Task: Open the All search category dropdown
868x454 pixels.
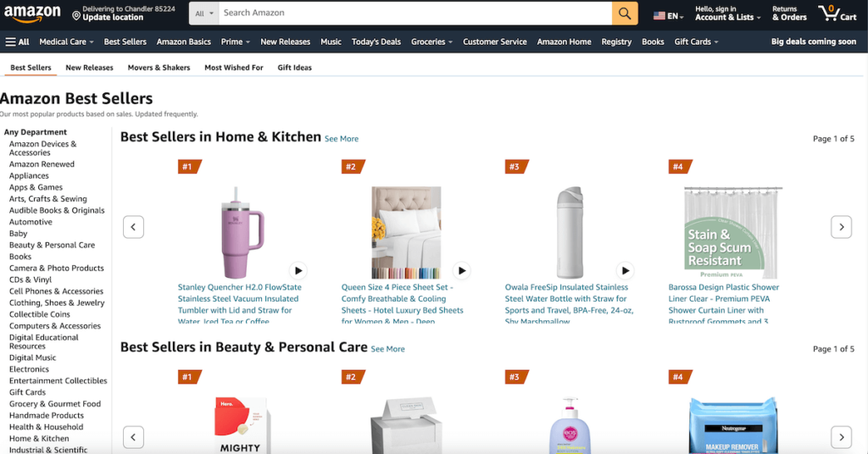Action: [x=203, y=14]
